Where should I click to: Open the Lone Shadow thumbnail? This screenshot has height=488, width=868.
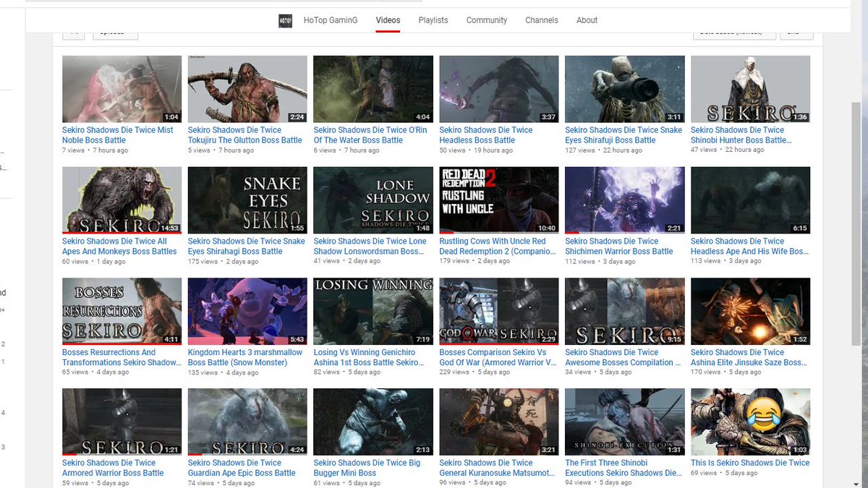(x=373, y=200)
